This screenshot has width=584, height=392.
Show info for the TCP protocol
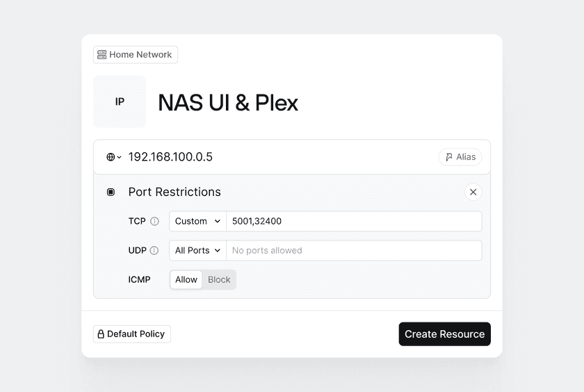click(154, 221)
